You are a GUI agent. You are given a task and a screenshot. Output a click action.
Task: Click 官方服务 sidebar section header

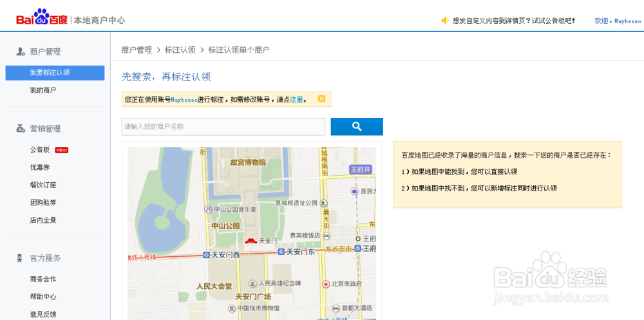[45, 258]
